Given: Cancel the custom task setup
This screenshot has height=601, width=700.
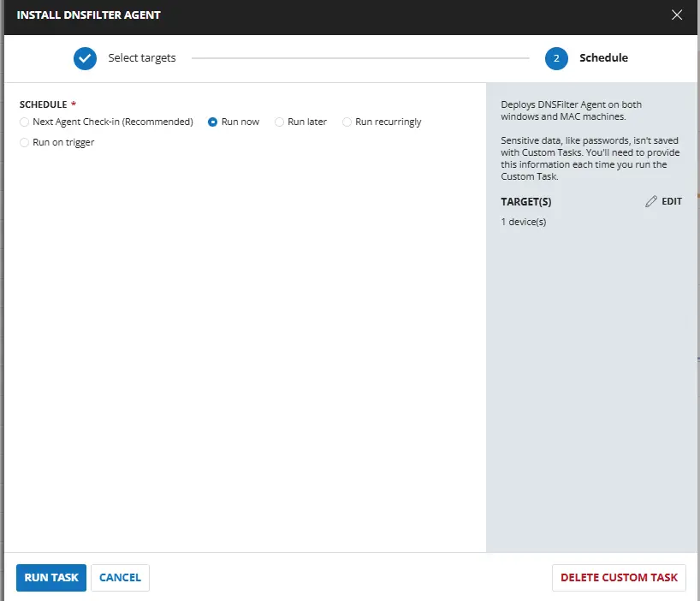Looking at the screenshot, I should 120,578.
